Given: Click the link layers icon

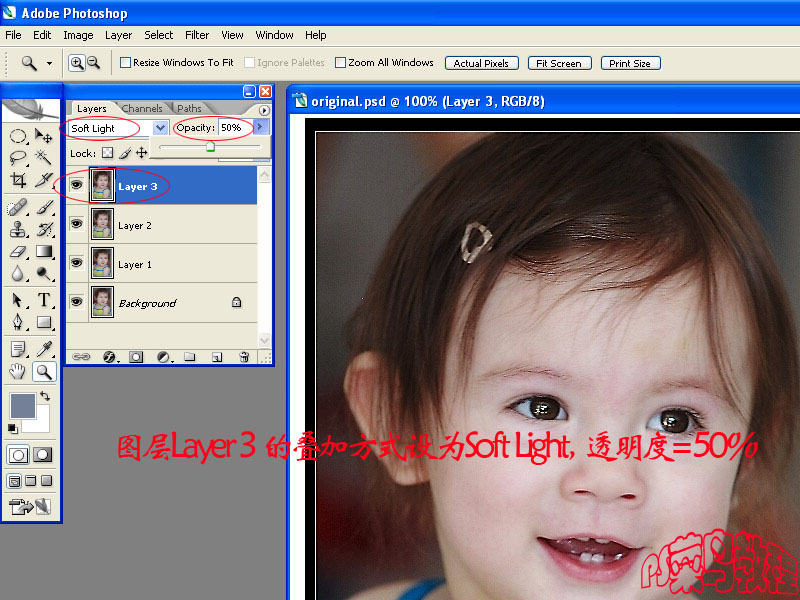Looking at the screenshot, I should (81, 357).
